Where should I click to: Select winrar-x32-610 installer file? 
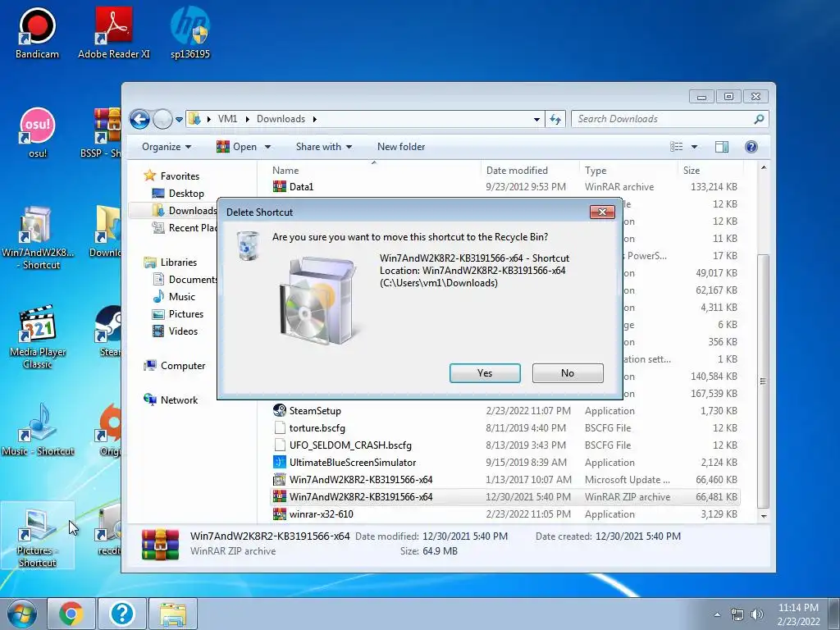tap(505, 514)
